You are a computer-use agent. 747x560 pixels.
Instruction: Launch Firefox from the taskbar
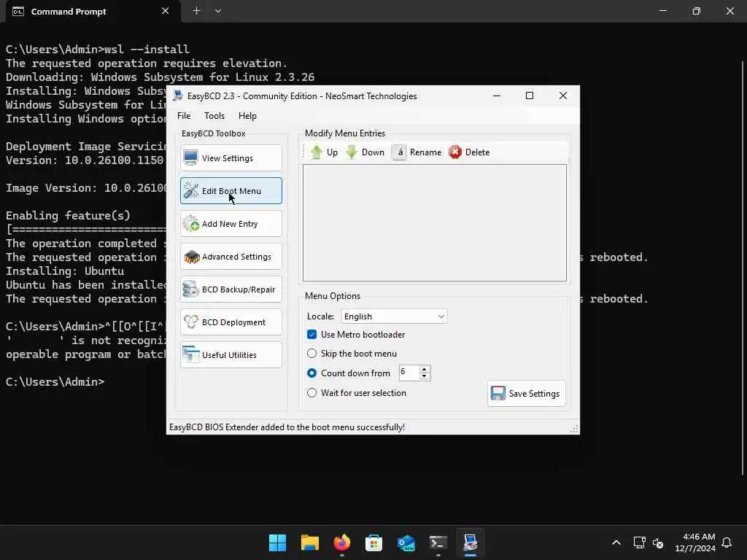coord(341,542)
